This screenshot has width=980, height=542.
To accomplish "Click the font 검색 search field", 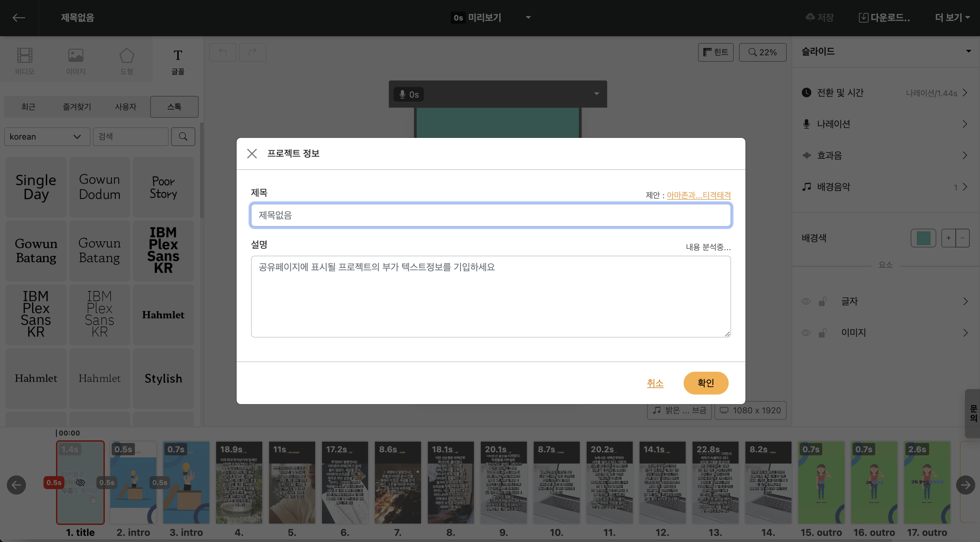I will [x=130, y=137].
